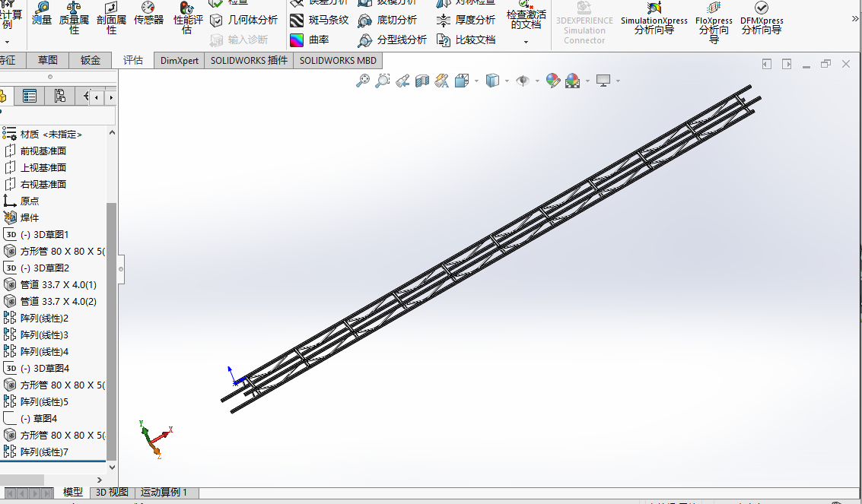Open 质量属性 mass properties
Screen dimensions: 862x504
click(x=74, y=17)
